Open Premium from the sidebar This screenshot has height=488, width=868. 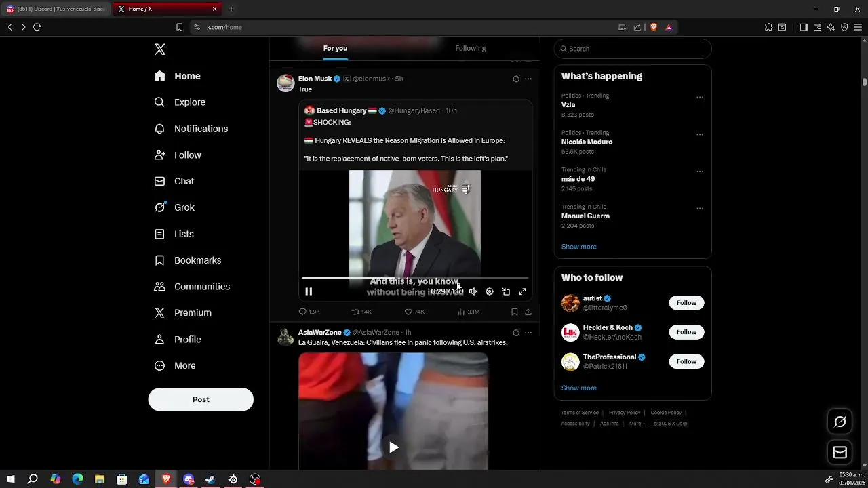click(183, 312)
